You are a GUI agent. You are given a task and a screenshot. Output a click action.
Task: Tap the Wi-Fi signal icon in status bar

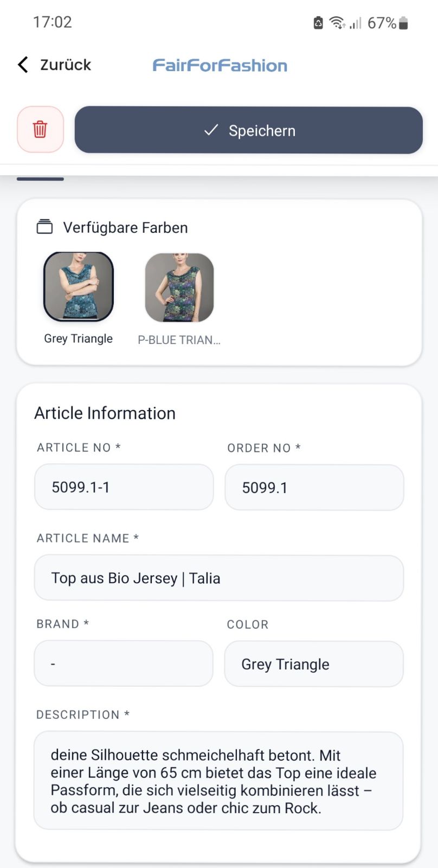click(x=337, y=23)
